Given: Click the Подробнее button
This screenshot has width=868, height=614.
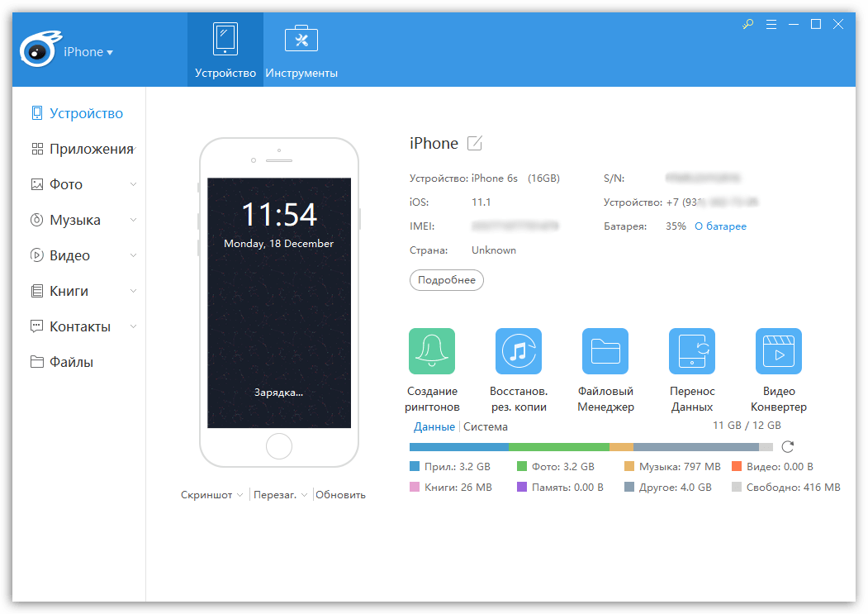Looking at the screenshot, I should (446, 280).
